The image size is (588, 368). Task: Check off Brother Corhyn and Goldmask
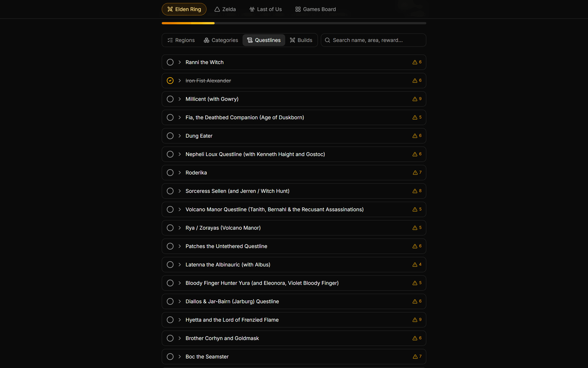tap(170, 338)
